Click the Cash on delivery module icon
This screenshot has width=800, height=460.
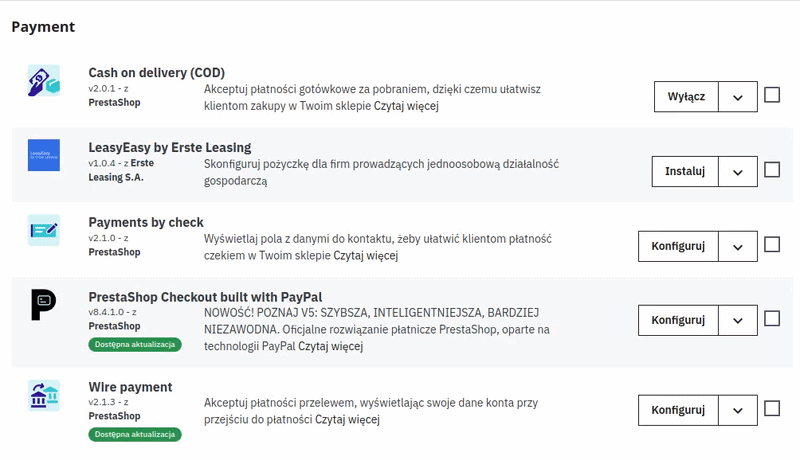tap(44, 81)
